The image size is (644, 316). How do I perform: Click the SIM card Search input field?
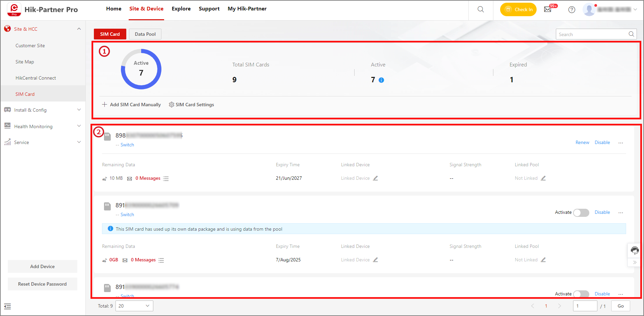click(596, 34)
